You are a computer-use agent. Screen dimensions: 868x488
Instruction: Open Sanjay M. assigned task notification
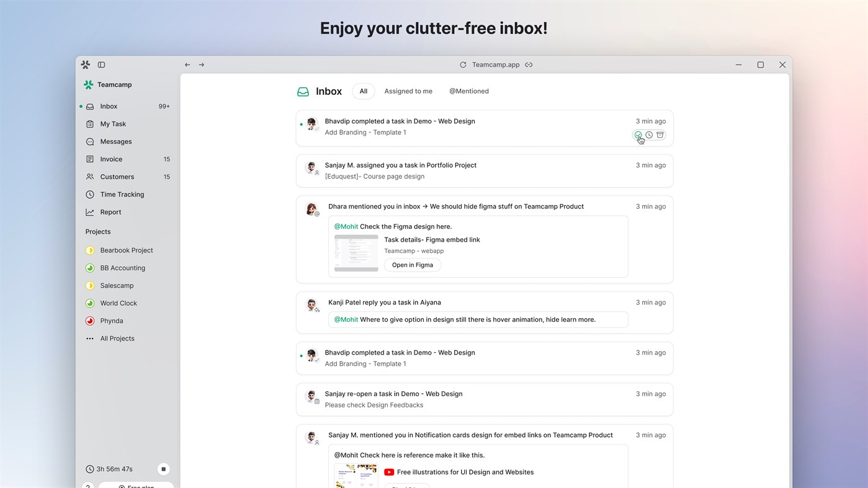coord(485,171)
